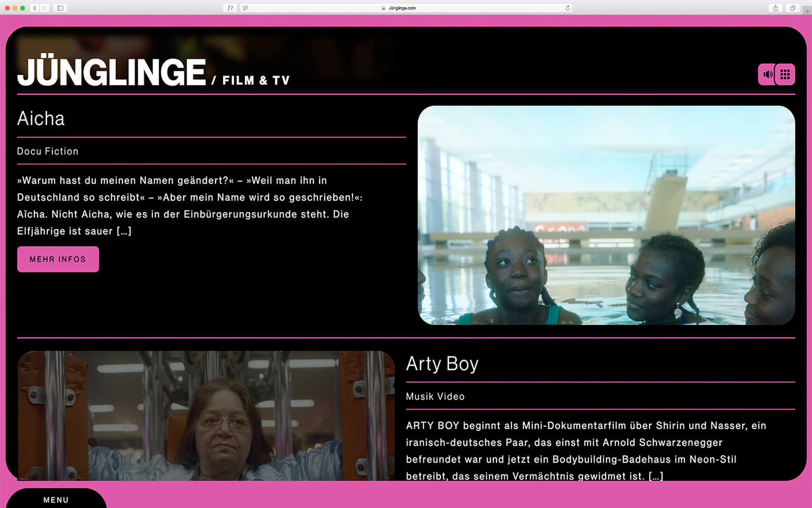The height and width of the screenshot is (508, 812).
Task: Open the MENU tab at bottom
Action: click(56, 499)
